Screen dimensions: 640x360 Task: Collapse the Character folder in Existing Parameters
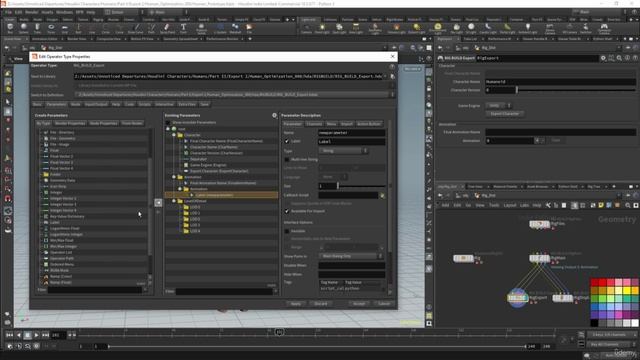[x=174, y=135]
